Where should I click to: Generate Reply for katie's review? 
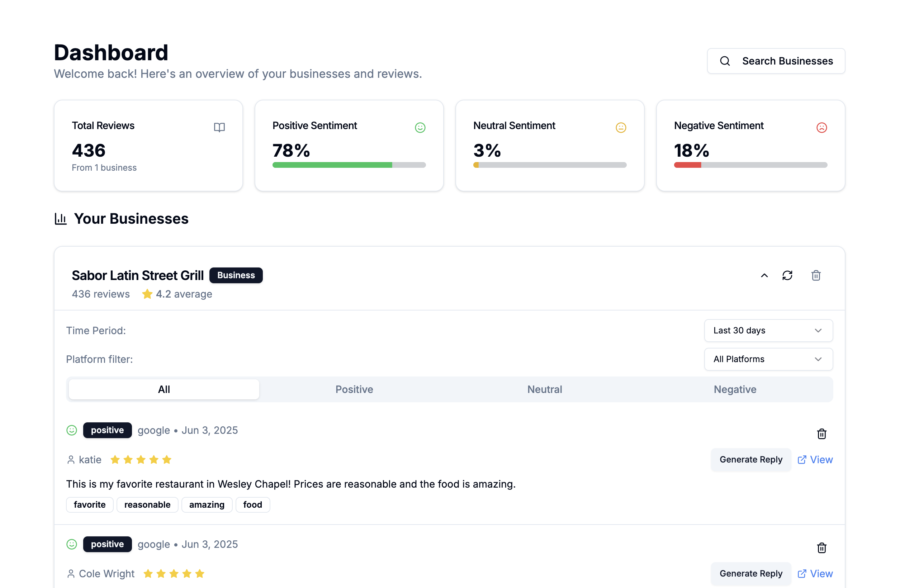point(750,459)
